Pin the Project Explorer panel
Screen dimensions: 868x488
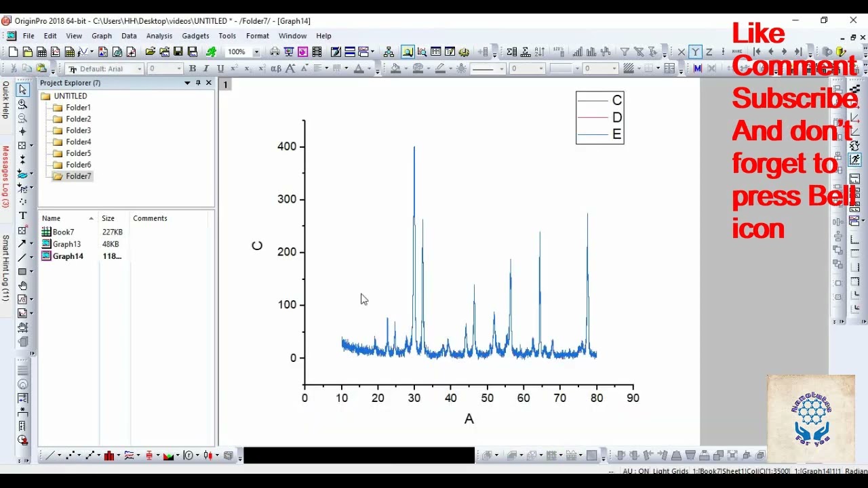(x=198, y=83)
